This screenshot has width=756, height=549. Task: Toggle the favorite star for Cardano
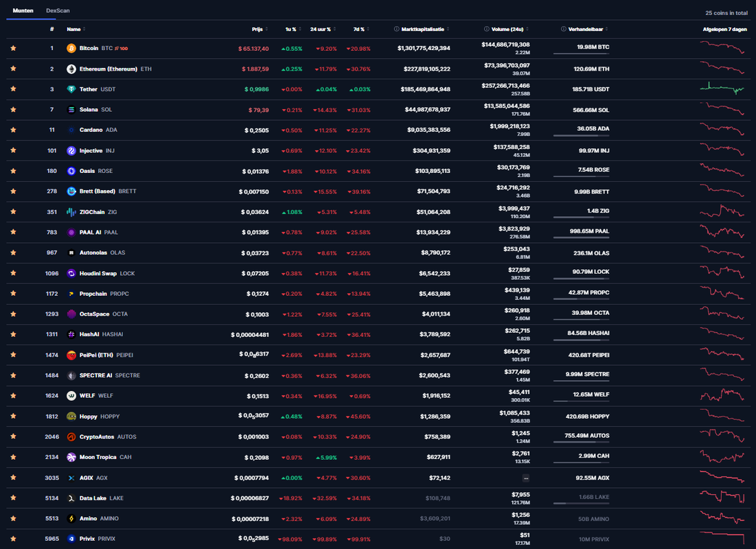pyautogui.click(x=14, y=130)
